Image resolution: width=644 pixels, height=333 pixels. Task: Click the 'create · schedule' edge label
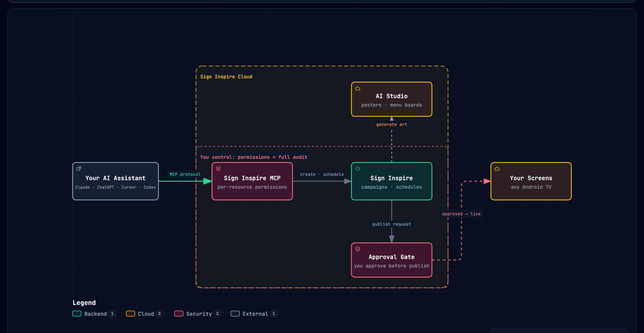click(x=322, y=175)
